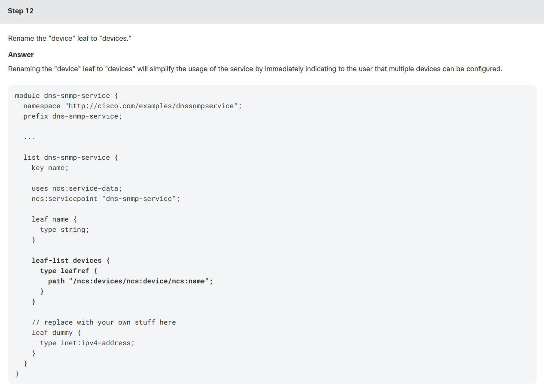
Task: Click the "type string;" line
Action: (x=64, y=229)
